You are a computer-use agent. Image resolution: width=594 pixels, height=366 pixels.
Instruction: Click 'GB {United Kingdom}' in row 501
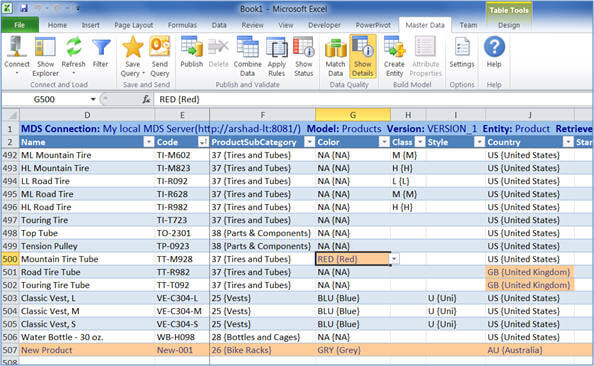[530, 272]
